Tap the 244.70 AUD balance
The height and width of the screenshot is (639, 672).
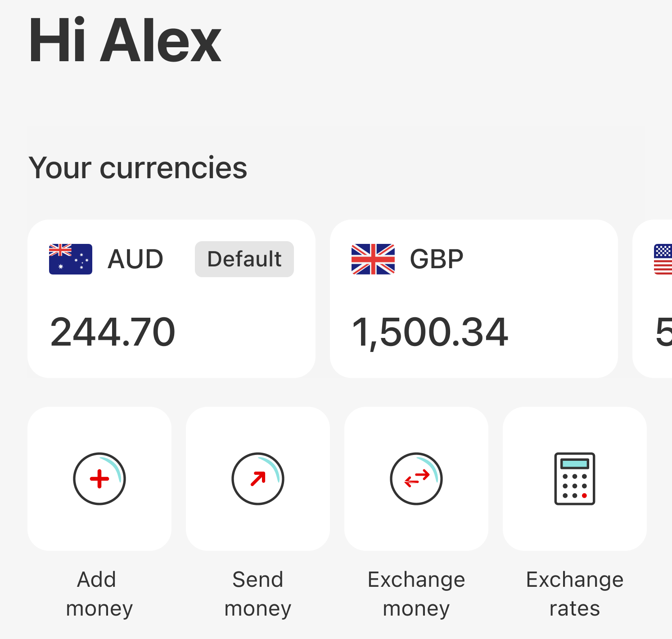(x=113, y=332)
